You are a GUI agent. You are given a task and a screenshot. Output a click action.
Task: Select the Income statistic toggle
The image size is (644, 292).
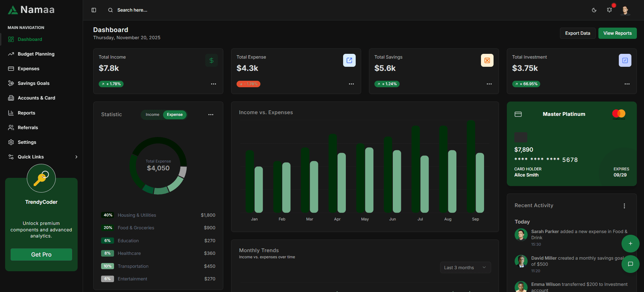(x=152, y=114)
